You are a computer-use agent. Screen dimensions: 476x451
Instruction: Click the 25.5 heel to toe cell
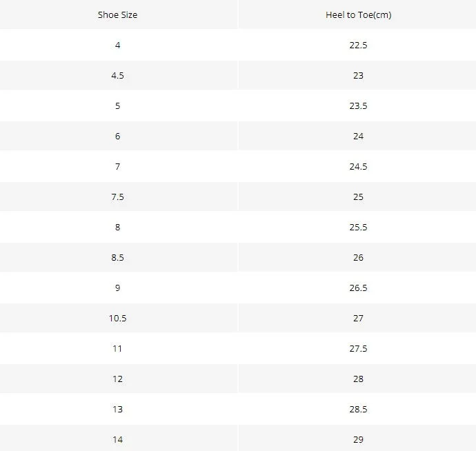pyautogui.click(x=358, y=228)
